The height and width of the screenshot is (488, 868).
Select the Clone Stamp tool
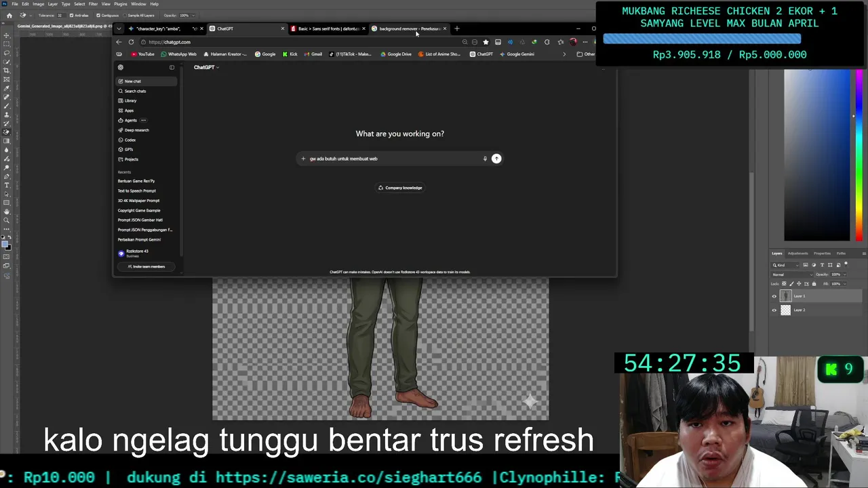[x=7, y=115]
